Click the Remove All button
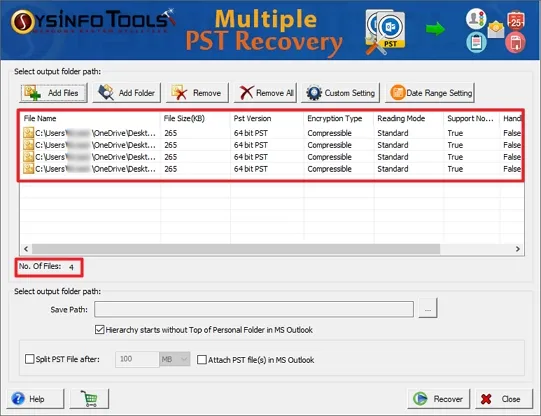Viewport: 541px width, 416px height. (x=265, y=93)
